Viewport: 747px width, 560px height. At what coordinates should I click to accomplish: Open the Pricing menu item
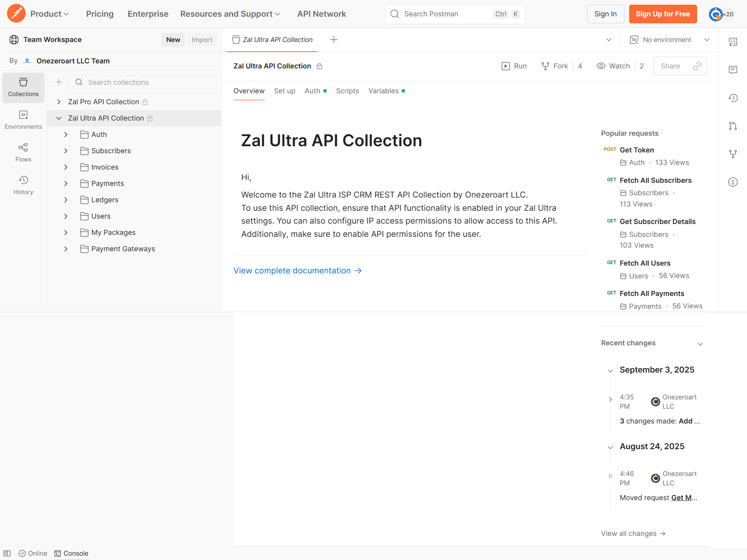tap(100, 14)
